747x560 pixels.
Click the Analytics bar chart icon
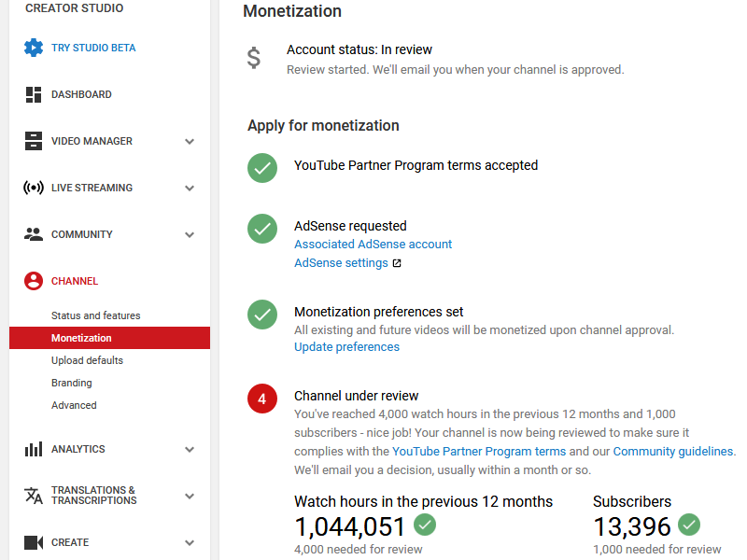(x=34, y=449)
